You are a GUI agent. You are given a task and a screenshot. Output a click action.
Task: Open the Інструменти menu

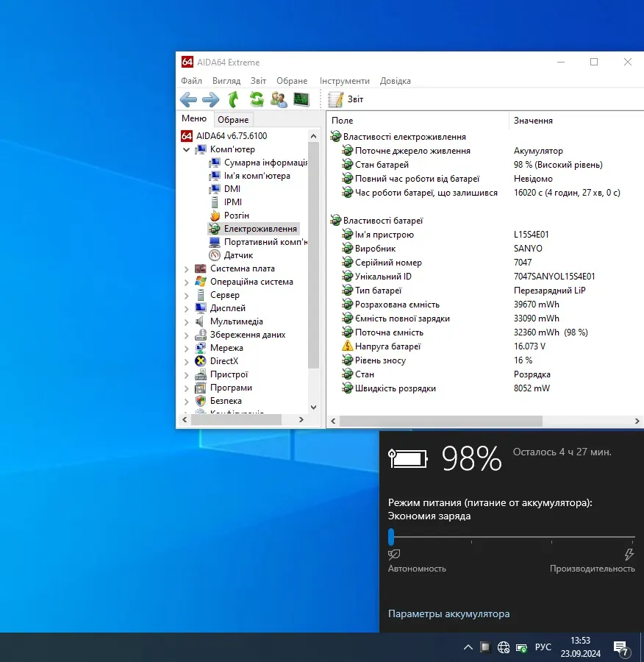coord(344,81)
